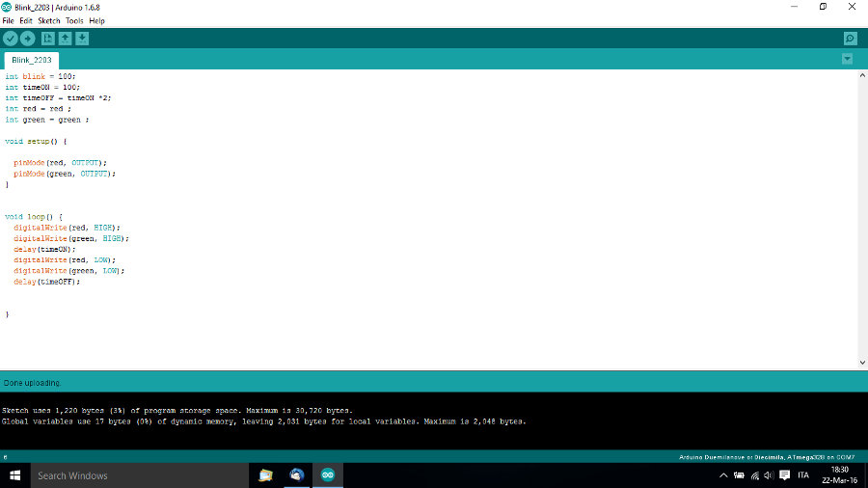Click the board info 'Arduino Duemilanove or Diecimila' status text
868x488 pixels.
[x=767, y=457]
